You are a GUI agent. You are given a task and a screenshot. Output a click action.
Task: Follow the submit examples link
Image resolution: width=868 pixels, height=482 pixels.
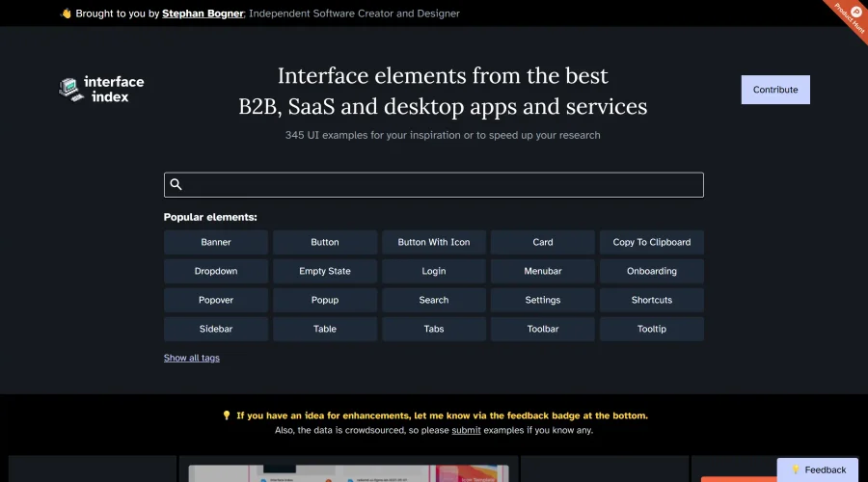pyautogui.click(x=466, y=430)
